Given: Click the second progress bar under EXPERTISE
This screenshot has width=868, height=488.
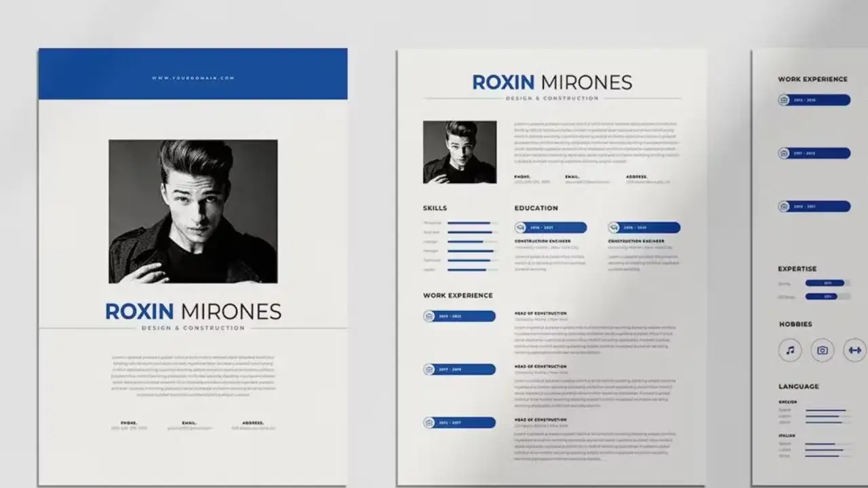Looking at the screenshot, I should 828,296.
